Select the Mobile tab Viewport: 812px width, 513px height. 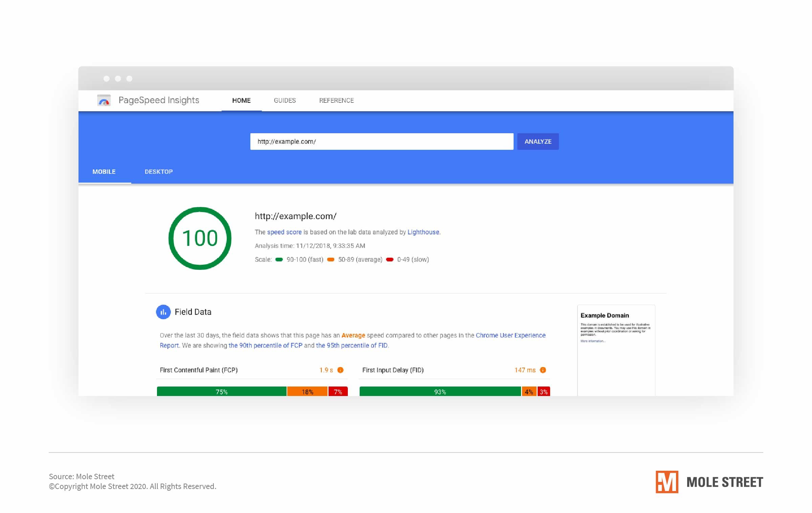[x=104, y=172]
